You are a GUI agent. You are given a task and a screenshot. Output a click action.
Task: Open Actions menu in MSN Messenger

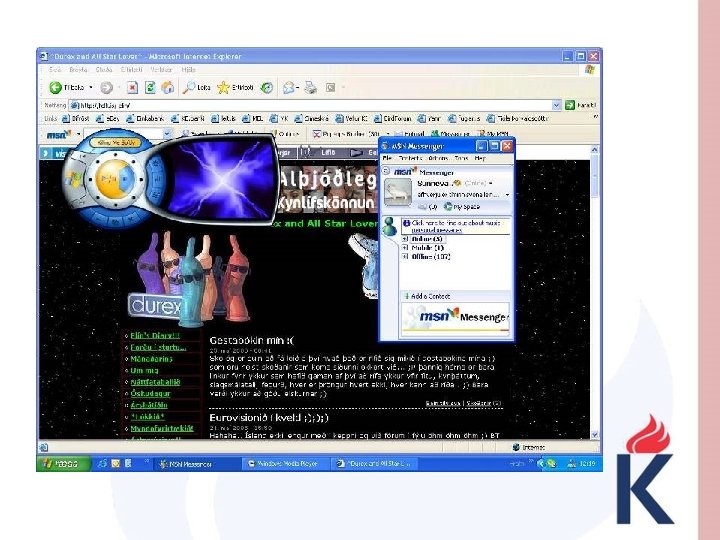pos(438,158)
